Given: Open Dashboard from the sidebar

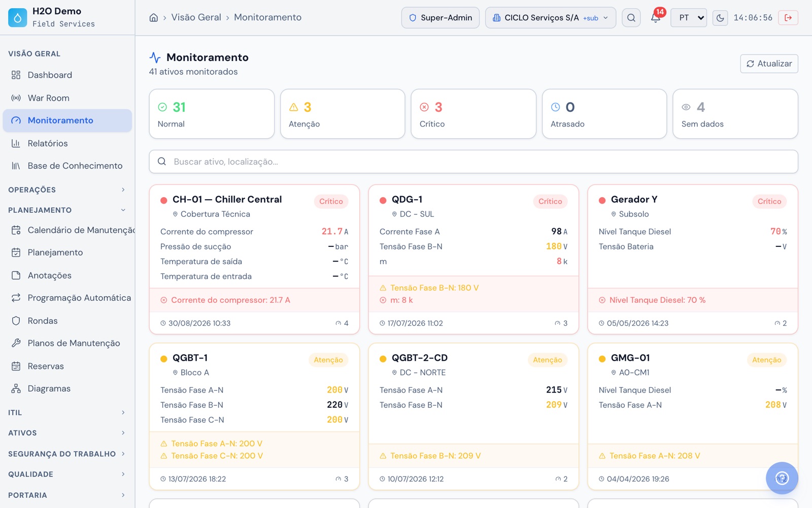Looking at the screenshot, I should [67, 75].
